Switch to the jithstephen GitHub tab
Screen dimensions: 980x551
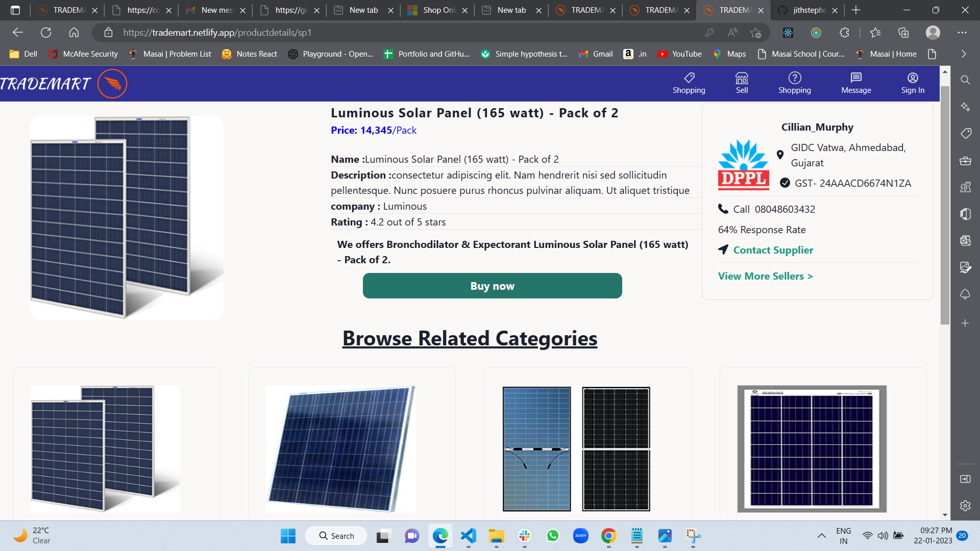[x=808, y=10]
